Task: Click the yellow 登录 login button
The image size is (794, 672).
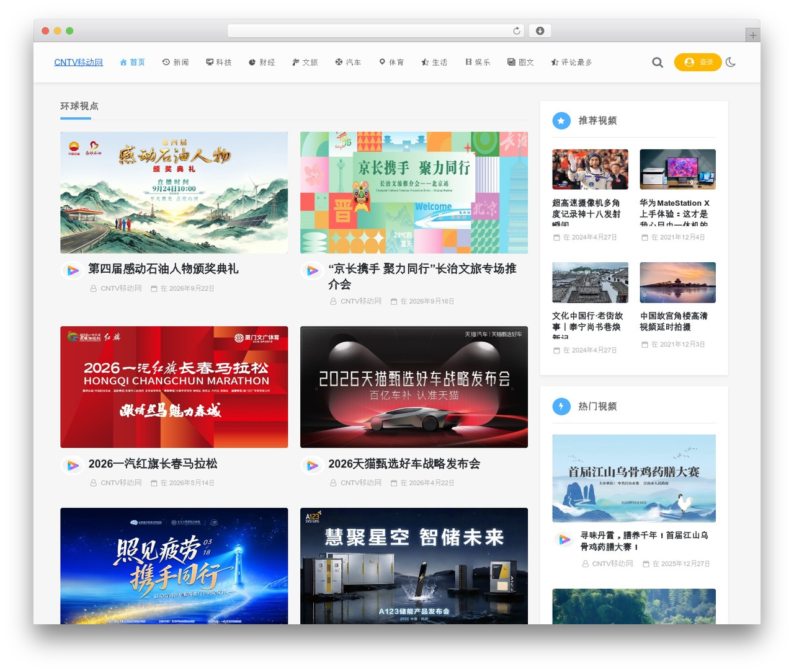Action: [698, 62]
